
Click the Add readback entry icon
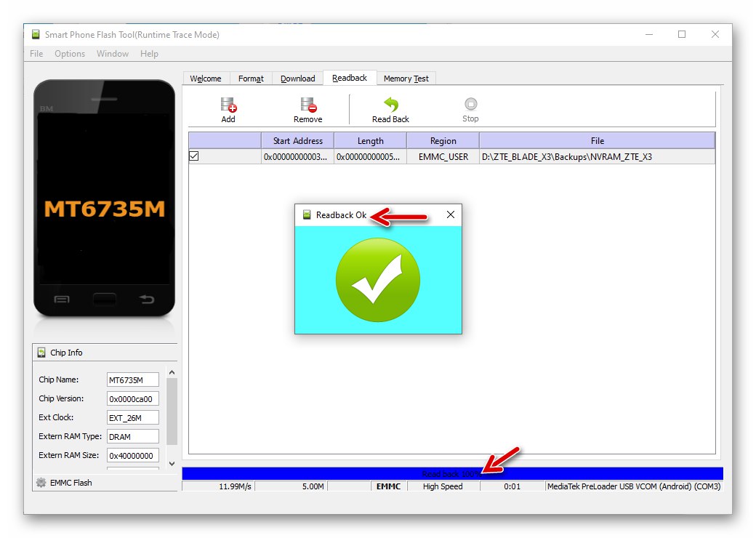[228, 105]
